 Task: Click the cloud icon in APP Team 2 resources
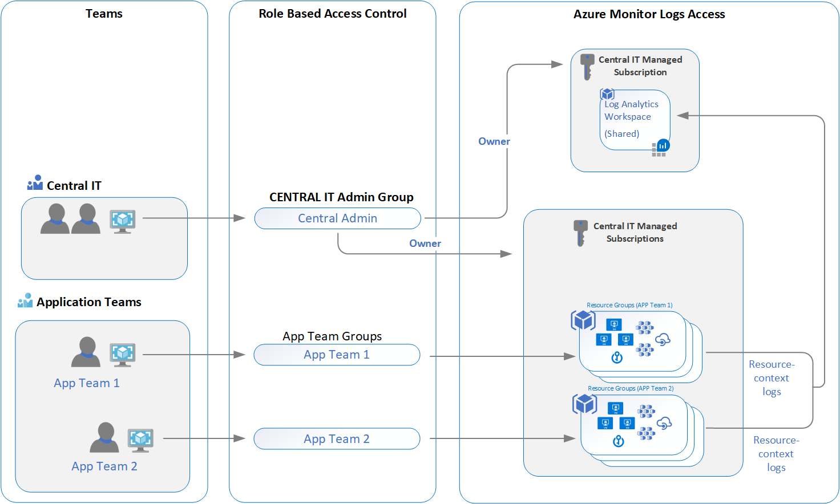(664, 423)
